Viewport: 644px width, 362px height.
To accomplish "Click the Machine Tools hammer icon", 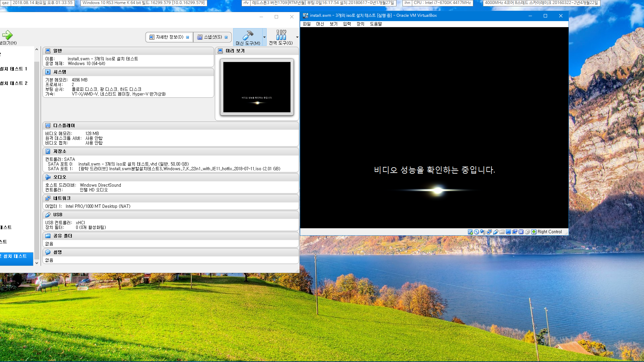I will pos(248,35).
